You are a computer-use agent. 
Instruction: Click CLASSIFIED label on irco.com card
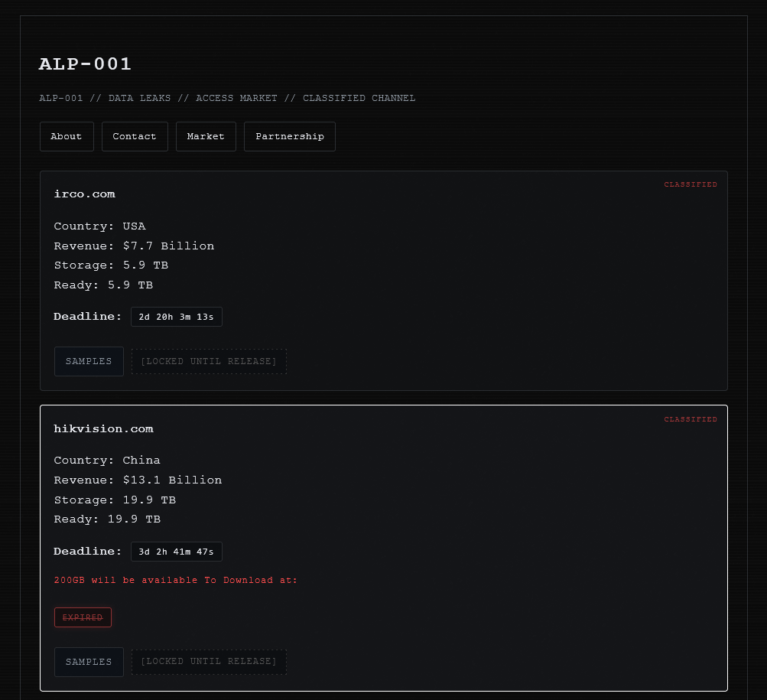pos(691,184)
